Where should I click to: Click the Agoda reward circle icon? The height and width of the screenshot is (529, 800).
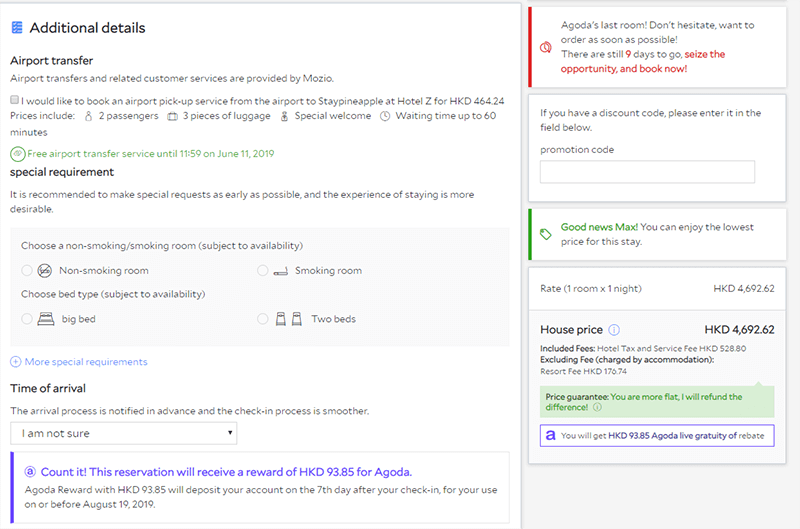point(30,472)
